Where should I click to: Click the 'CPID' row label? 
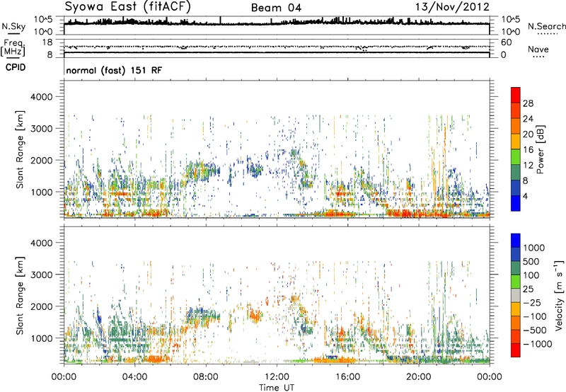[16, 67]
